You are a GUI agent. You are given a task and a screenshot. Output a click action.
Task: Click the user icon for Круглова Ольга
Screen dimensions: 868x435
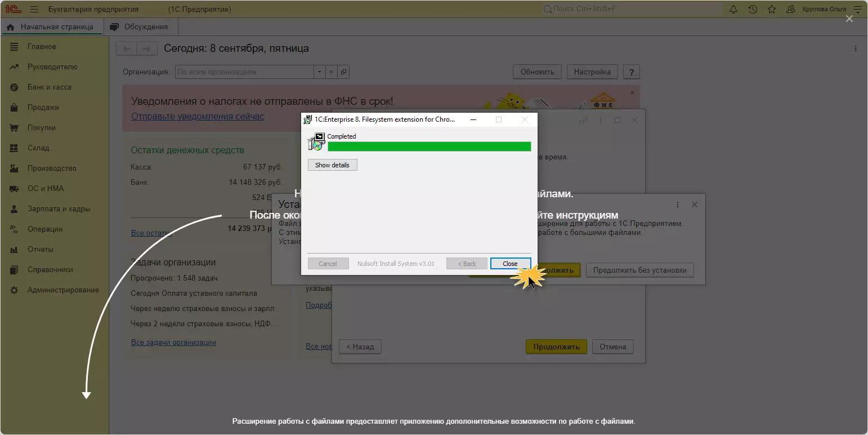click(791, 10)
